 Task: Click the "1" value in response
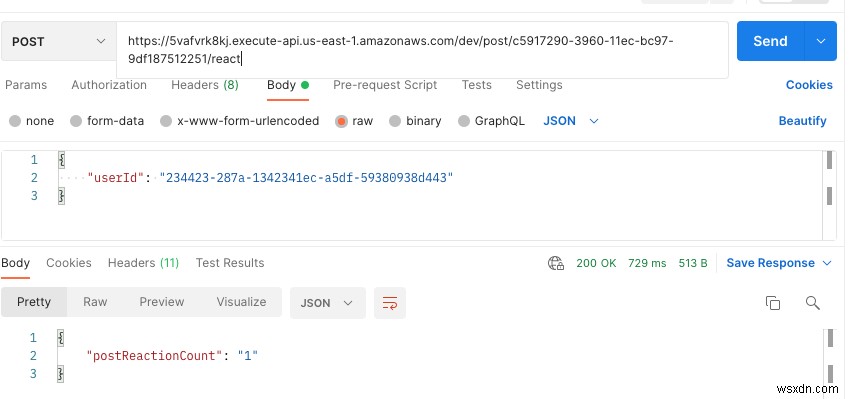pyautogui.click(x=248, y=356)
